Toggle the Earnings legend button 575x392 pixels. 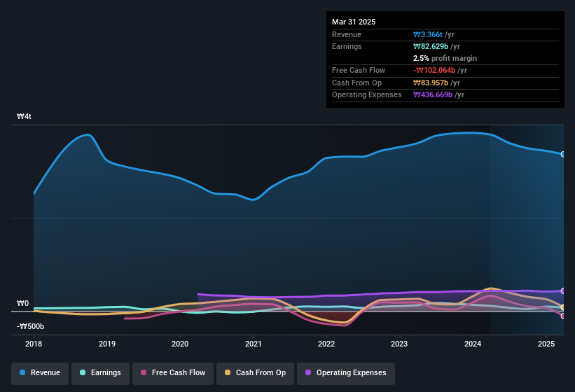tap(100, 373)
